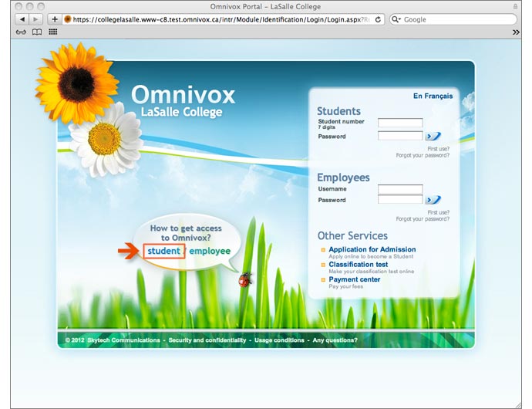Click the site favicon in address bar
The image size is (532, 409).
click(68, 19)
